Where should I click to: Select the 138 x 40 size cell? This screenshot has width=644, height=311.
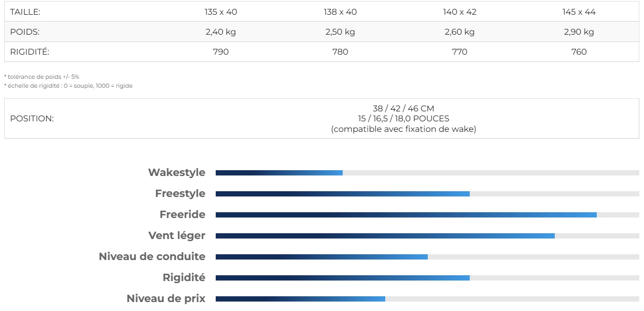point(340,12)
